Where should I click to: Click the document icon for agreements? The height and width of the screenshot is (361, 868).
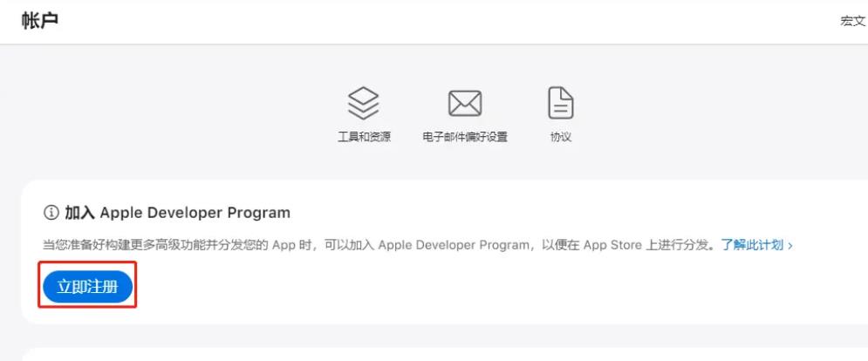click(561, 104)
